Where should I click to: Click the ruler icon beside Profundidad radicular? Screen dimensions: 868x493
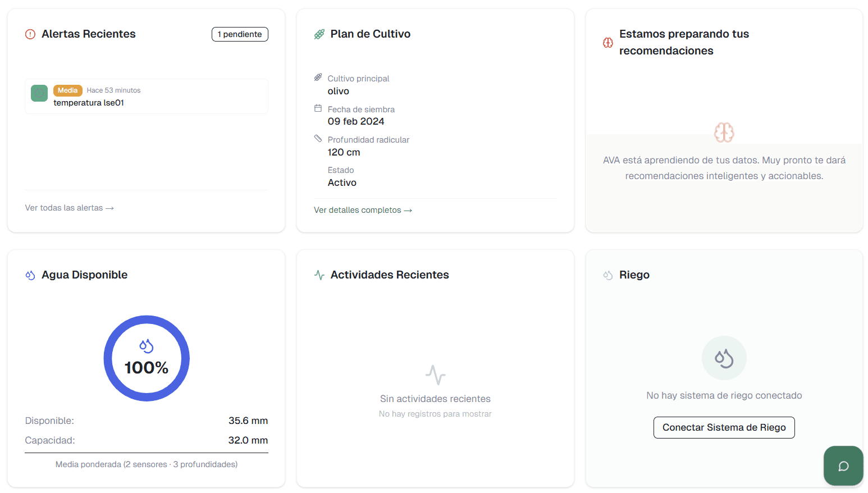click(318, 138)
